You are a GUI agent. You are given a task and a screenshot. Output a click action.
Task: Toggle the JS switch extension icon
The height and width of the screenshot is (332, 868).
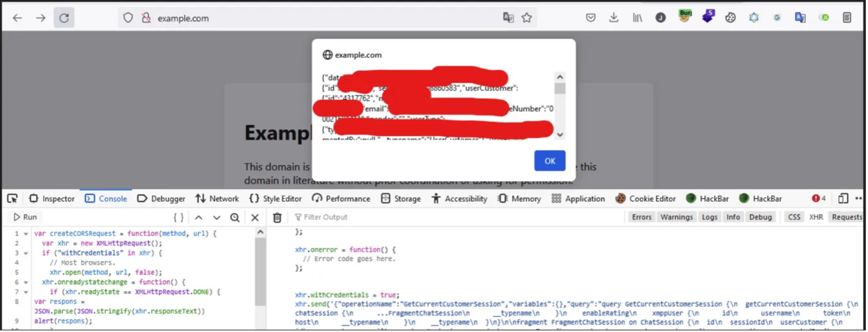pyautogui.click(x=824, y=18)
